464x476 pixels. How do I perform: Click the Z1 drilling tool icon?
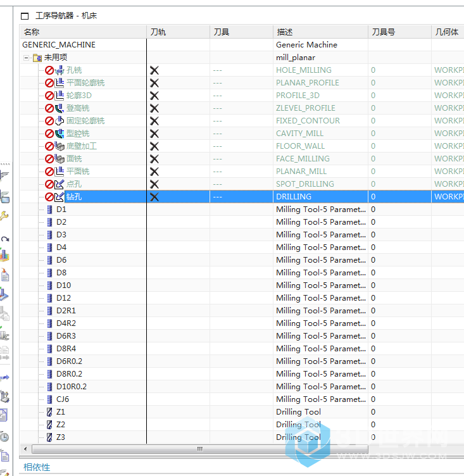click(x=49, y=412)
